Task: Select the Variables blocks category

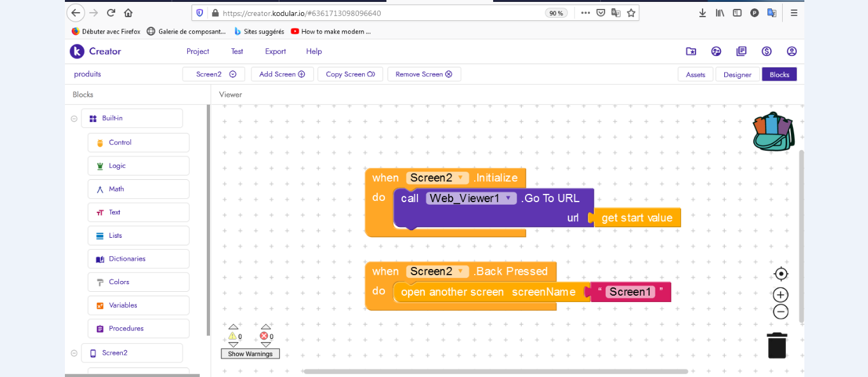Action: [x=139, y=305]
